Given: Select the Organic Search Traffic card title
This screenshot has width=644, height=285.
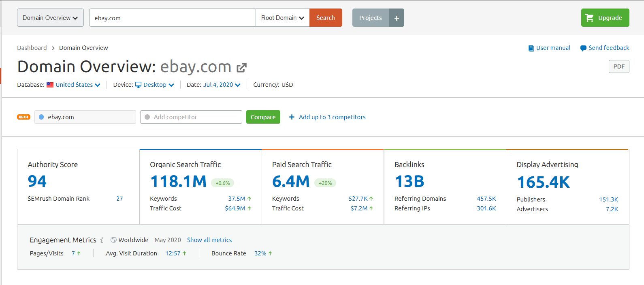Looking at the screenshot, I should tap(186, 165).
